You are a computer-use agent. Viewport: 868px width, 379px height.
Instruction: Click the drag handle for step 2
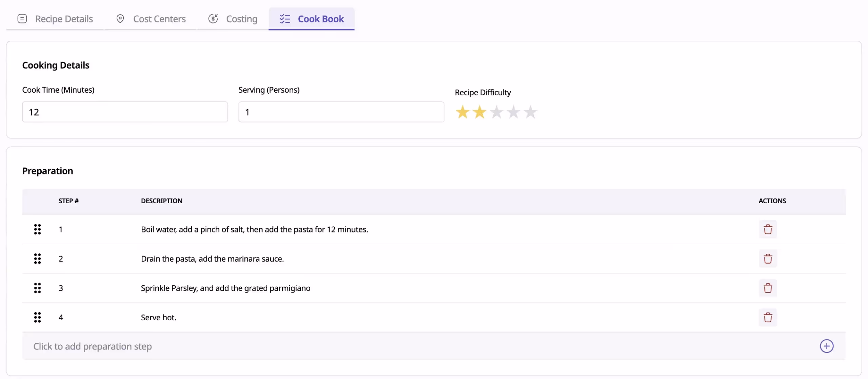pyautogui.click(x=38, y=259)
